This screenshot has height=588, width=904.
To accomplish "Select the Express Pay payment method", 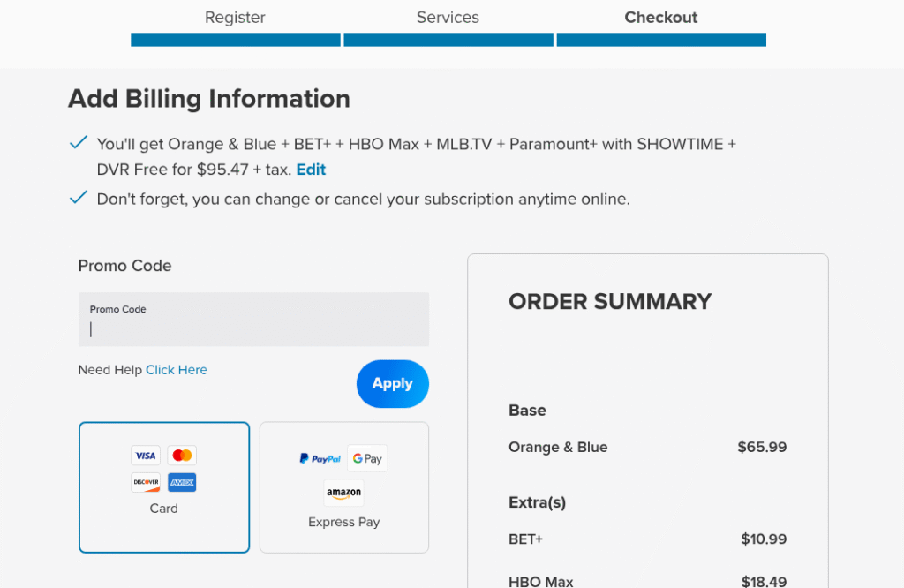I will point(343,486).
